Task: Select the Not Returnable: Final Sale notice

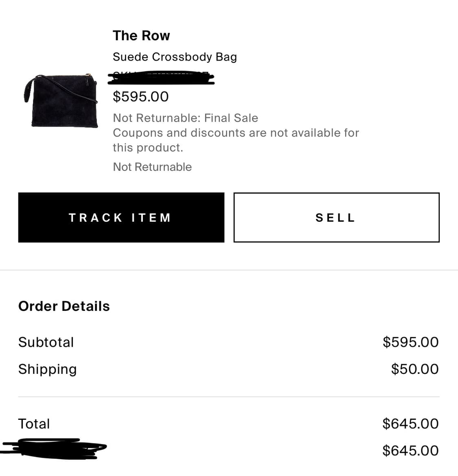Action: click(x=185, y=118)
